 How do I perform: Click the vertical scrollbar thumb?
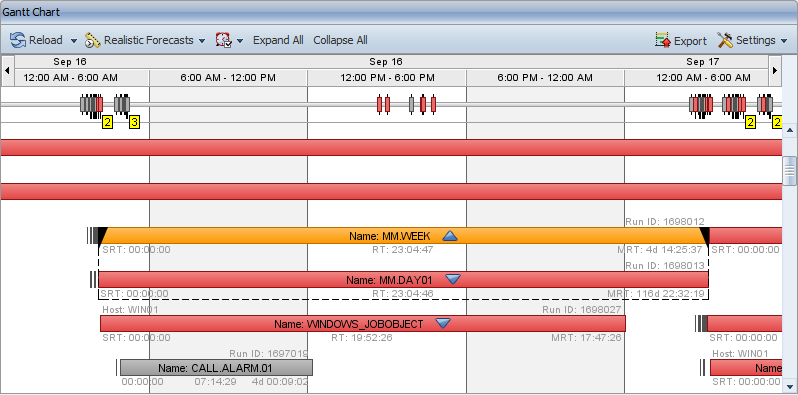[x=789, y=171]
